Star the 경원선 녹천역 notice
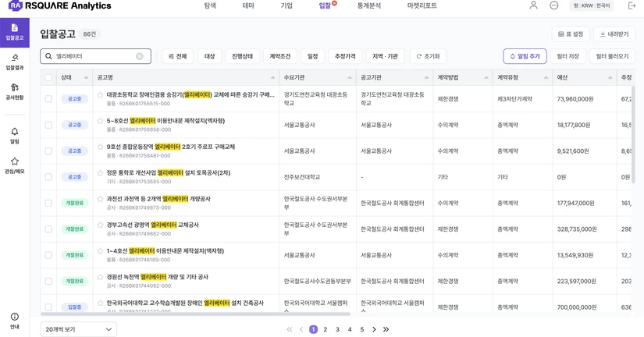This screenshot has width=644, height=337. click(x=100, y=277)
